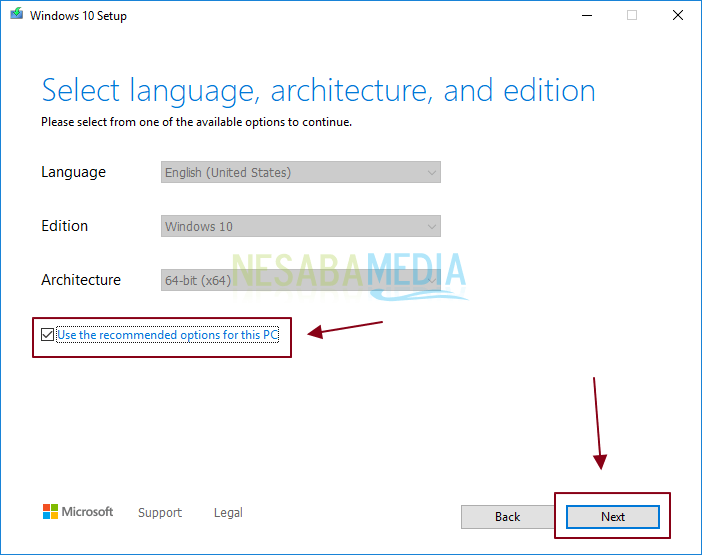Viewport: 702px width, 555px height.
Task: Click the Windows 10 Setup title bar icon
Action: 14,16
